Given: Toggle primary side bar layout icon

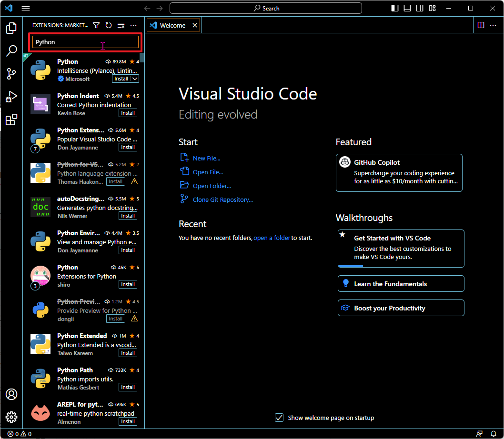Looking at the screenshot, I should (x=395, y=9).
